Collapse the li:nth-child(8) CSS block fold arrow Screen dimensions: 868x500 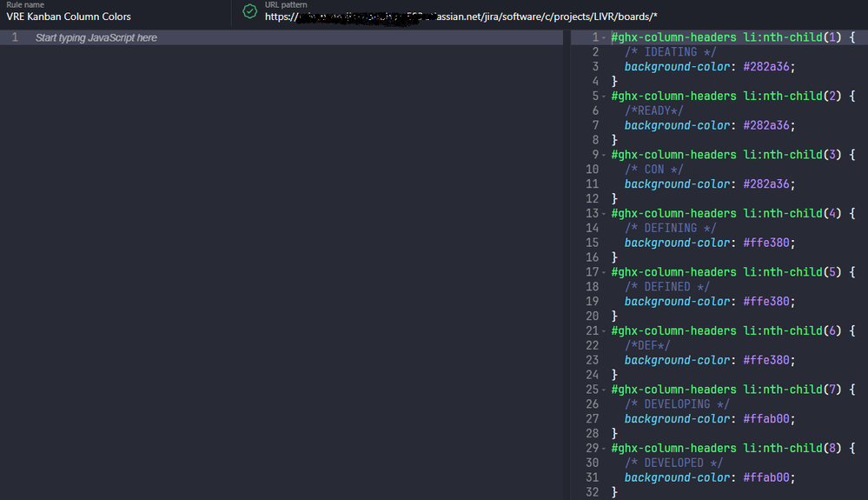604,449
